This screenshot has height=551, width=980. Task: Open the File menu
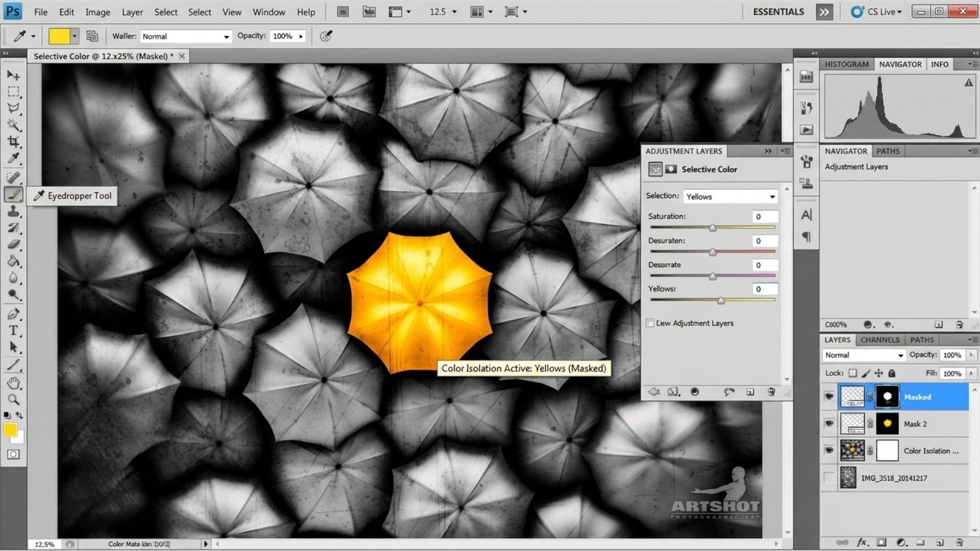click(40, 12)
